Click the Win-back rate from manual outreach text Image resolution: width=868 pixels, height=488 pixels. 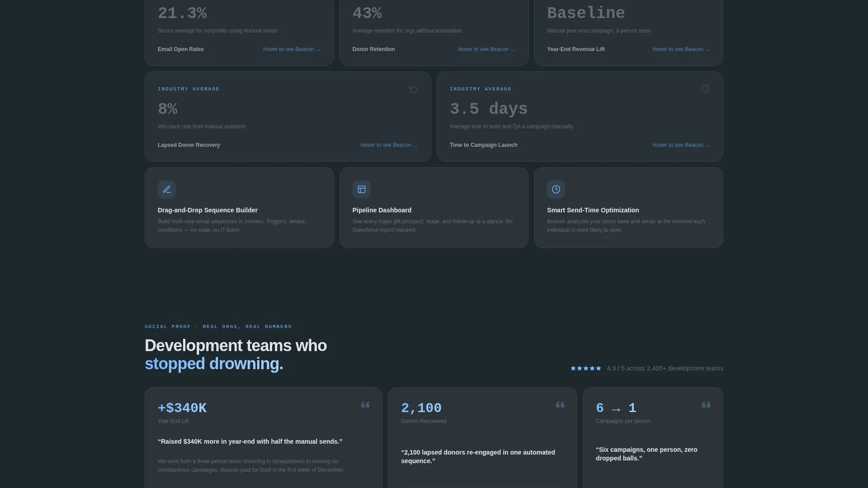202,127
